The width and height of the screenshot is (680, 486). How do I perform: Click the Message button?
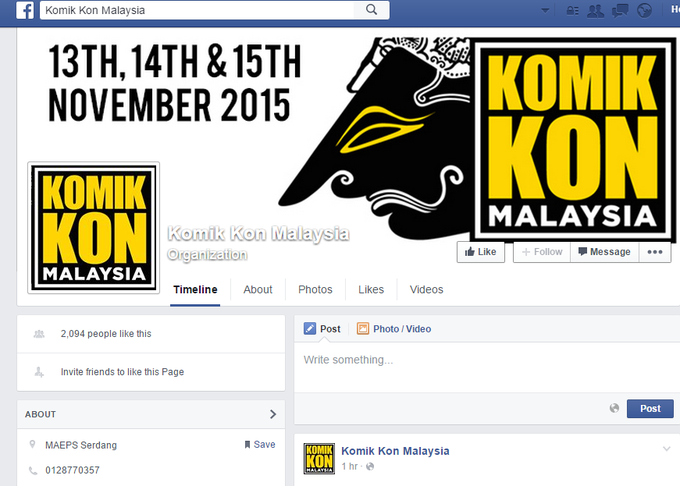[605, 252]
